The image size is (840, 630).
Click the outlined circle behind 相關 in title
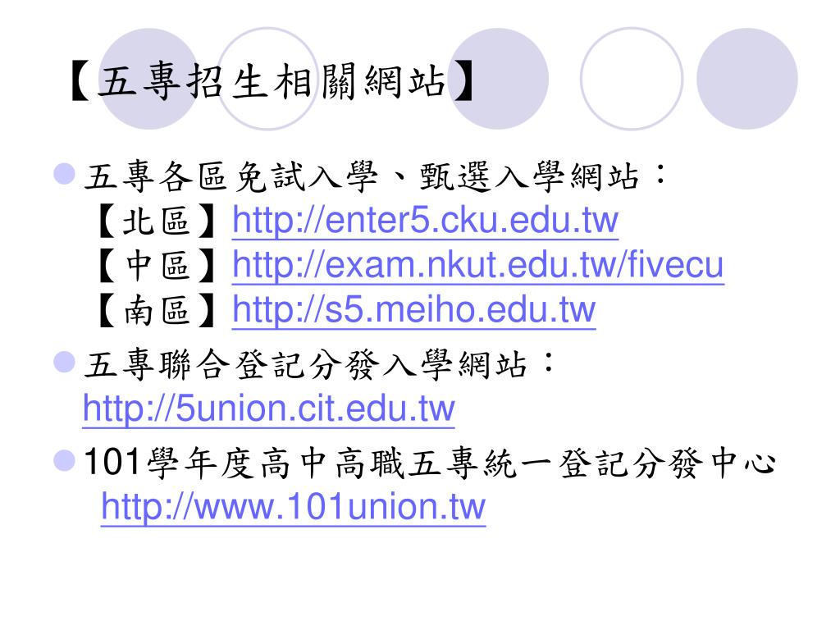tap(268, 79)
